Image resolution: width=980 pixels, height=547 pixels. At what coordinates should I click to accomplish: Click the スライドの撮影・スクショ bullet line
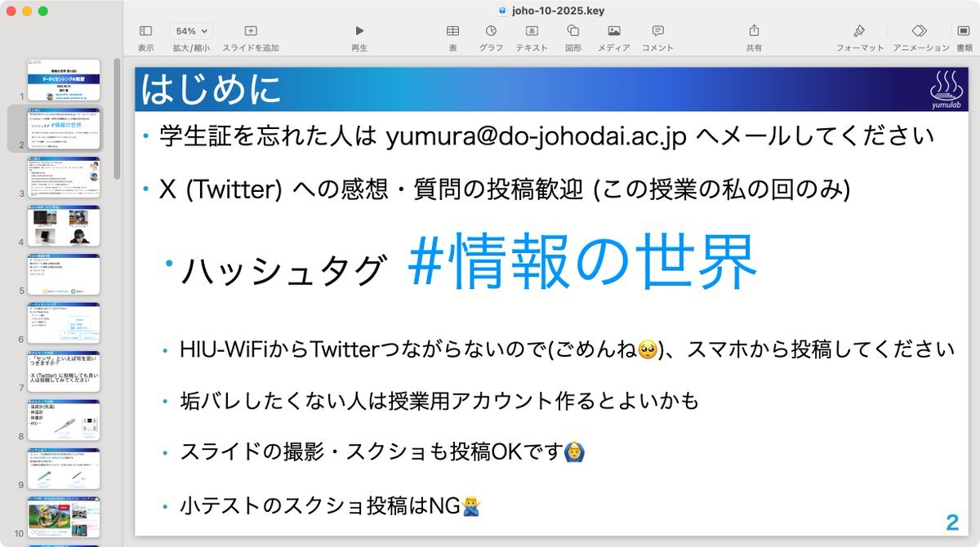click(382, 451)
